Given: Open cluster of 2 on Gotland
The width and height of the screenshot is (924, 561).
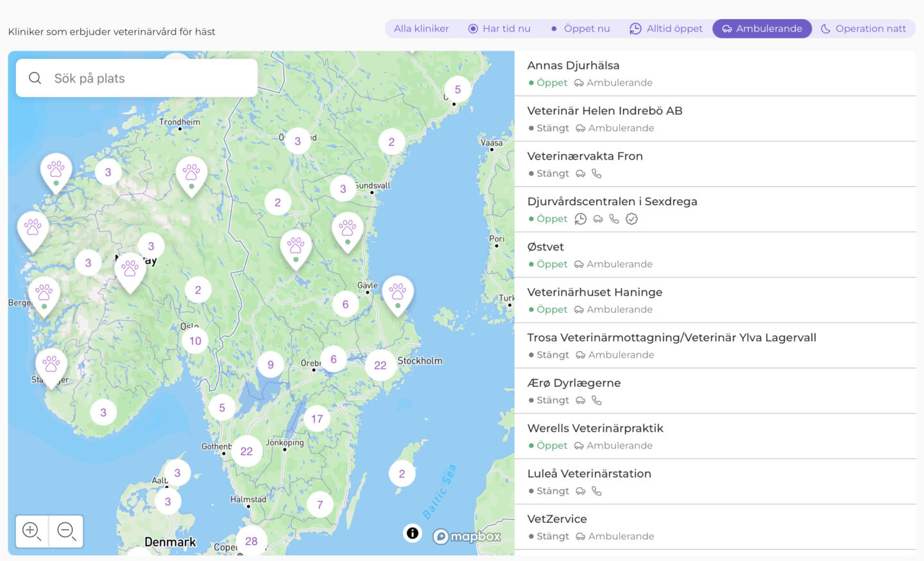Looking at the screenshot, I should coord(402,474).
